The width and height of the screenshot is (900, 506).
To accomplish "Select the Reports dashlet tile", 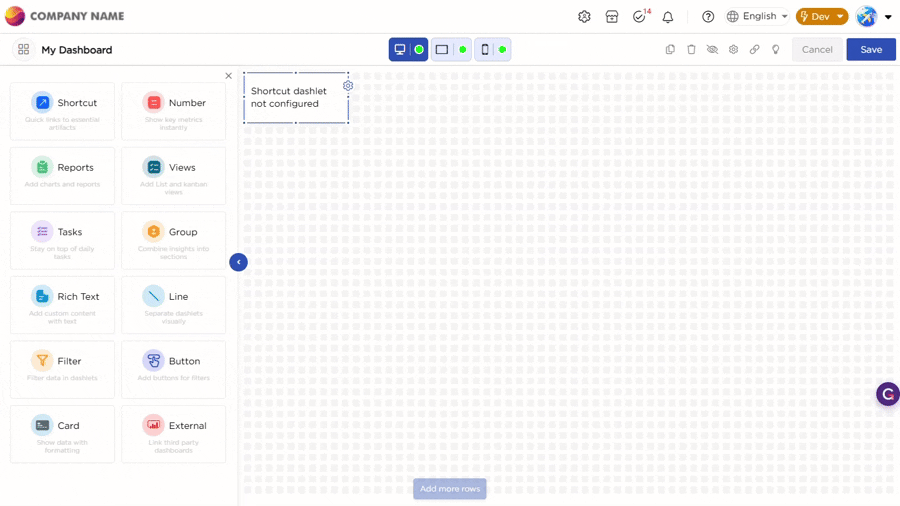I will [x=62, y=175].
